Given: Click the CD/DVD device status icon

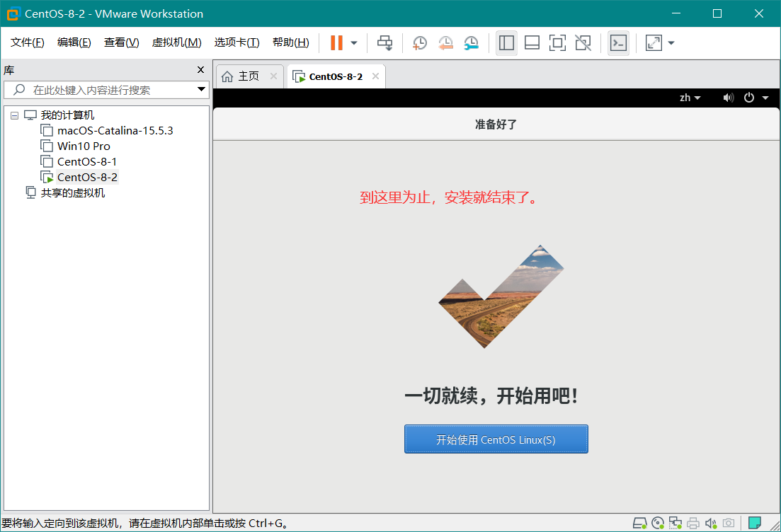Looking at the screenshot, I should pyautogui.click(x=658, y=524).
